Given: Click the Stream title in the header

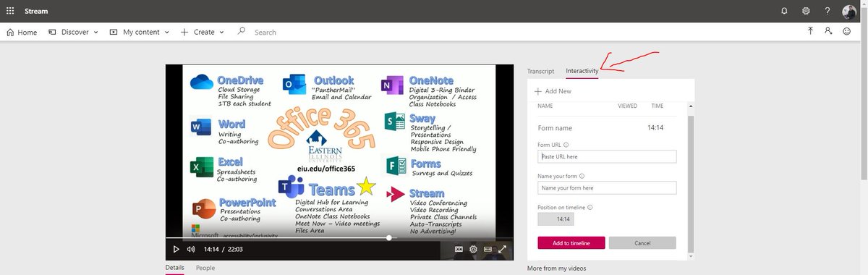Looking at the screenshot, I should pos(36,11).
